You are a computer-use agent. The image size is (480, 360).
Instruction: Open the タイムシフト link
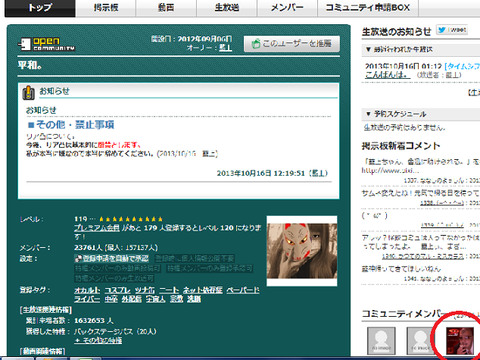pyautogui.click(x=462, y=66)
